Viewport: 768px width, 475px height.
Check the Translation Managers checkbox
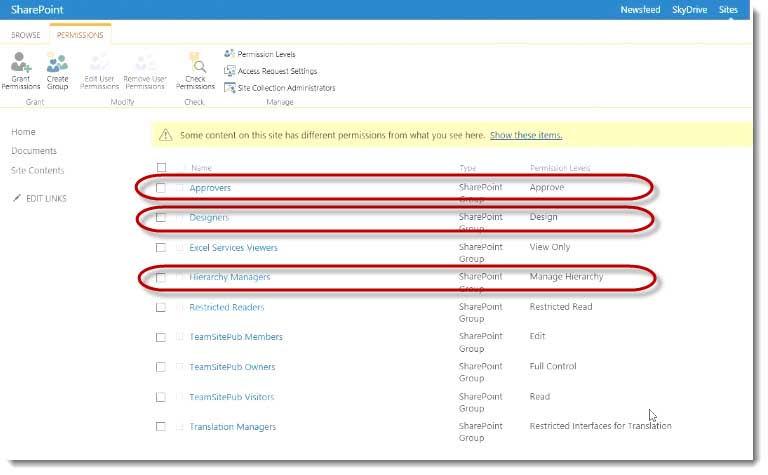(161, 427)
